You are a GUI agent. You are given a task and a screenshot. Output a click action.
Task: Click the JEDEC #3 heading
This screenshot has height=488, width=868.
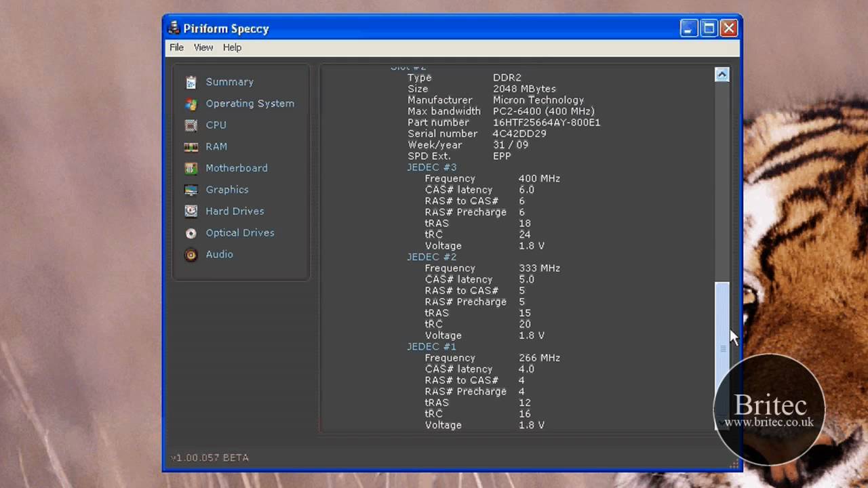point(431,167)
